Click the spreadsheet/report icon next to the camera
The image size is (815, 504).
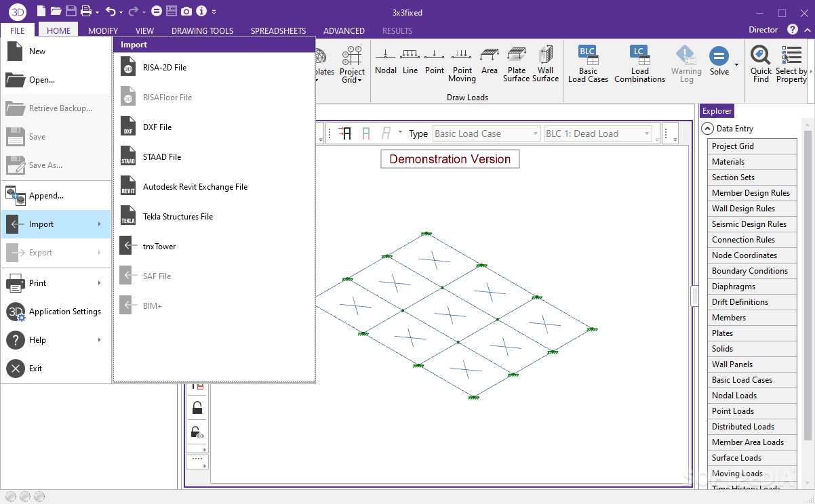(x=171, y=12)
